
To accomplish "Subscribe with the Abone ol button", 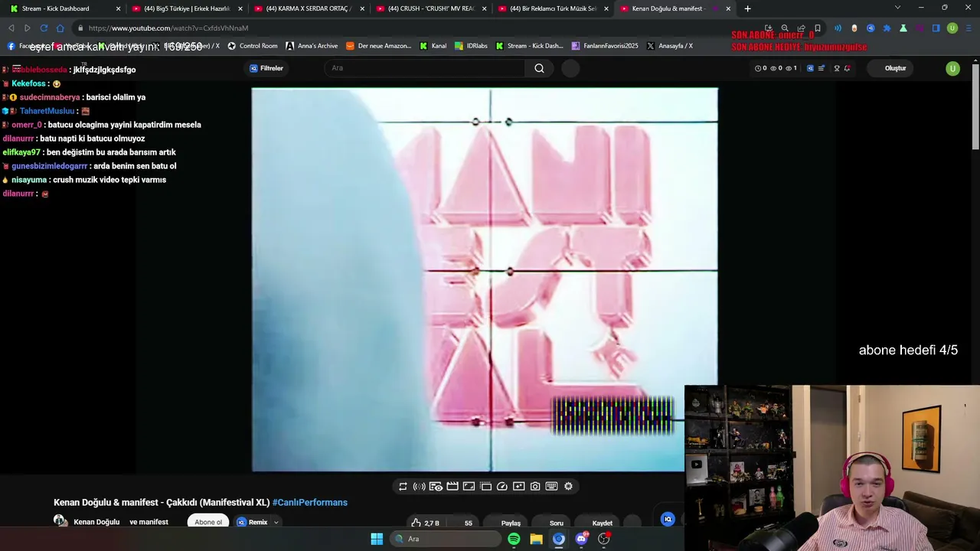I will (208, 522).
